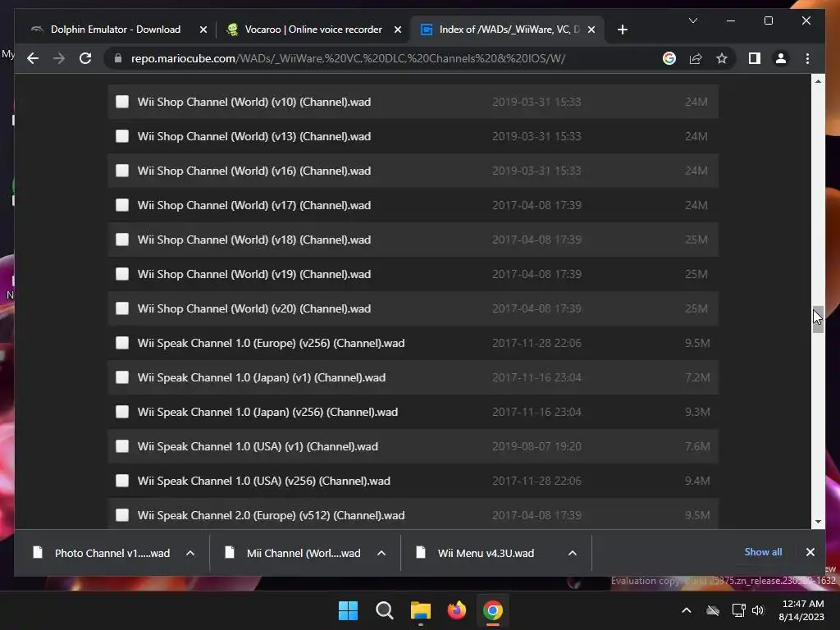Open Wii Speak Channel 2.0 (Europe) (v512) link
Screen dimensions: 840x630
[271, 515]
